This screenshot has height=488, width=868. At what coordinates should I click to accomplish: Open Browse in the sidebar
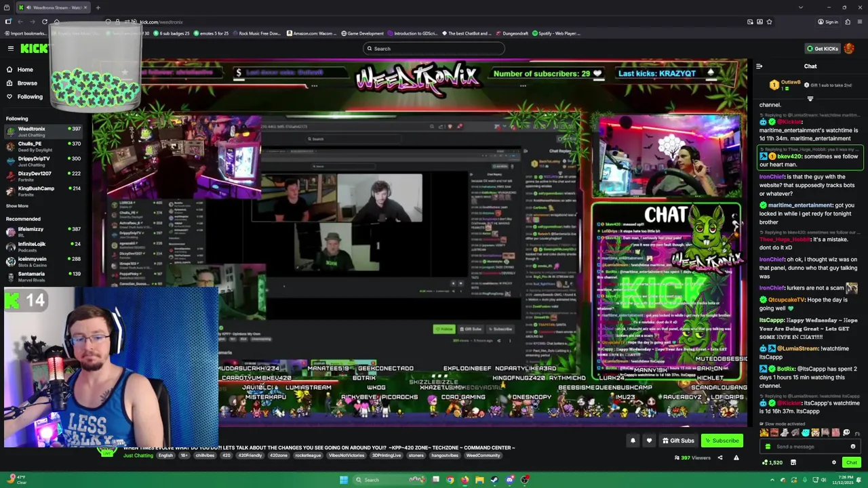pyautogui.click(x=27, y=83)
